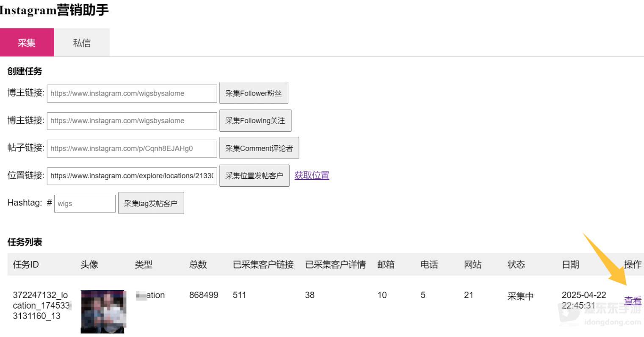This screenshot has height=337, width=644.
Task: Open the 私信 tab
Action: 82,42
